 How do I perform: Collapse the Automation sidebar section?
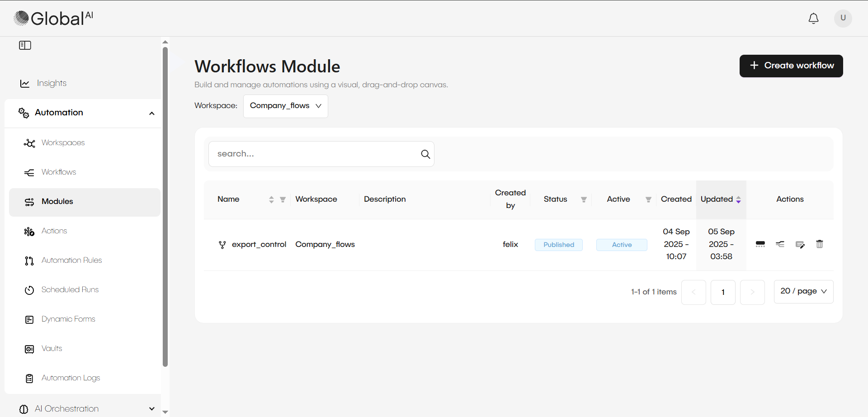click(x=152, y=113)
